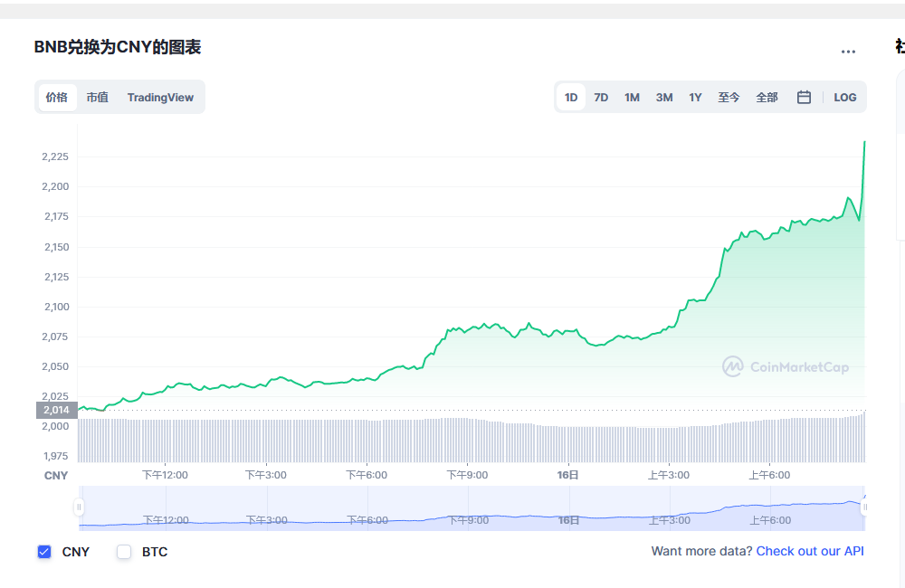The width and height of the screenshot is (905, 588).
Task: Select the 至今 year-to-date range
Action: pos(729,98)
